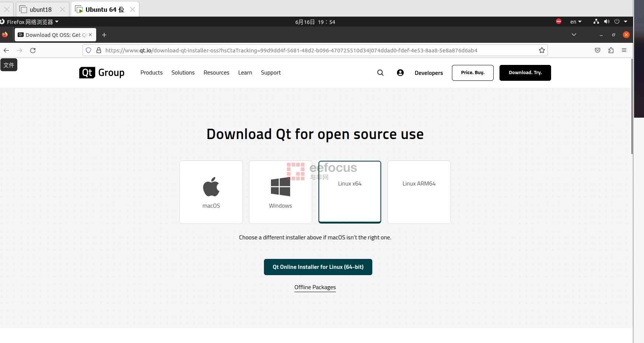Expand the system menu arrow

pyautogui.click(x=626, y=21)
